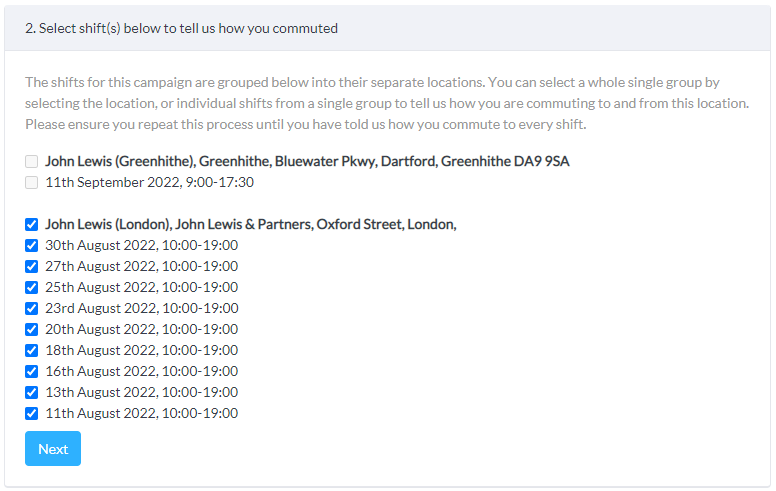This screenshot has height=491, width=776.
Task: Click the '11th August 2022, 10:00-19:00' label text
Action: (x=141, y=413)
